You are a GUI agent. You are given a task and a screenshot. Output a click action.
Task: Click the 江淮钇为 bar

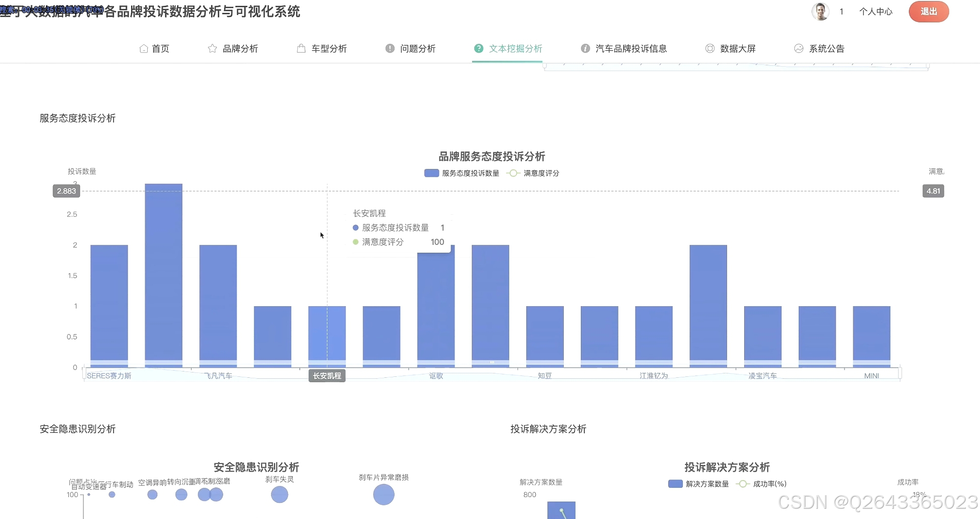point(654,336)
